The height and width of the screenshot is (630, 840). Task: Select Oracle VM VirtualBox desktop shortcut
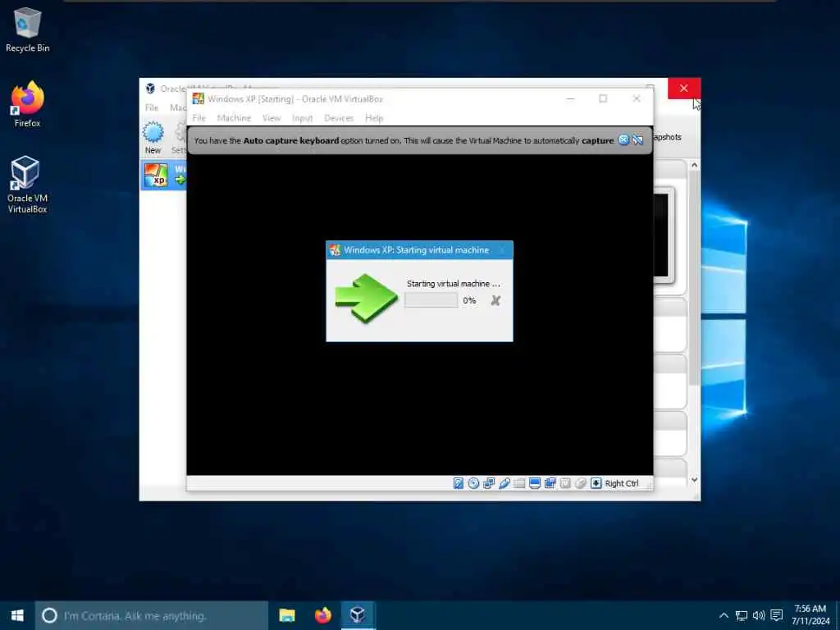(x=27, y=185)
